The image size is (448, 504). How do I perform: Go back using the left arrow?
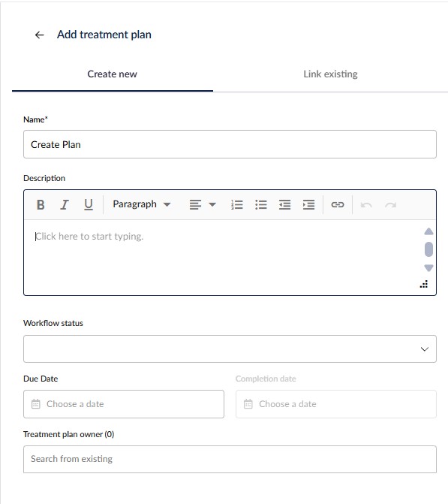[x=40, y=35]
